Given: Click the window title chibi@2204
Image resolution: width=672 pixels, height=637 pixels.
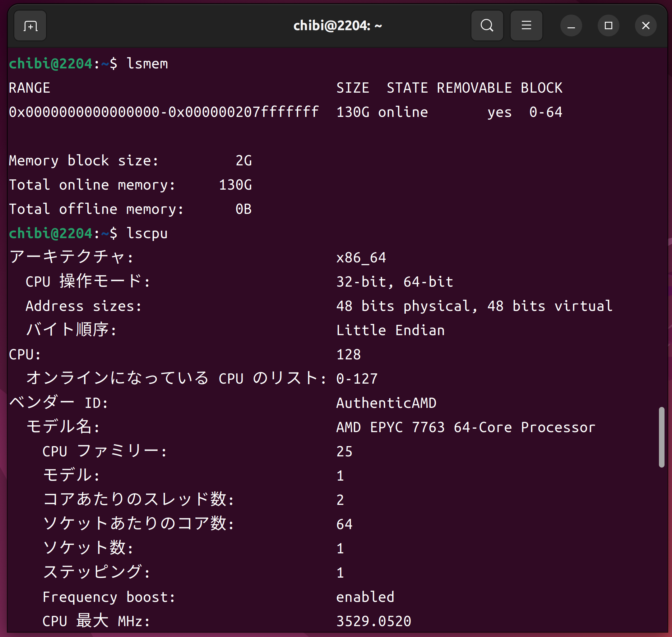Looking at the screenshot, I should (337, 26).
